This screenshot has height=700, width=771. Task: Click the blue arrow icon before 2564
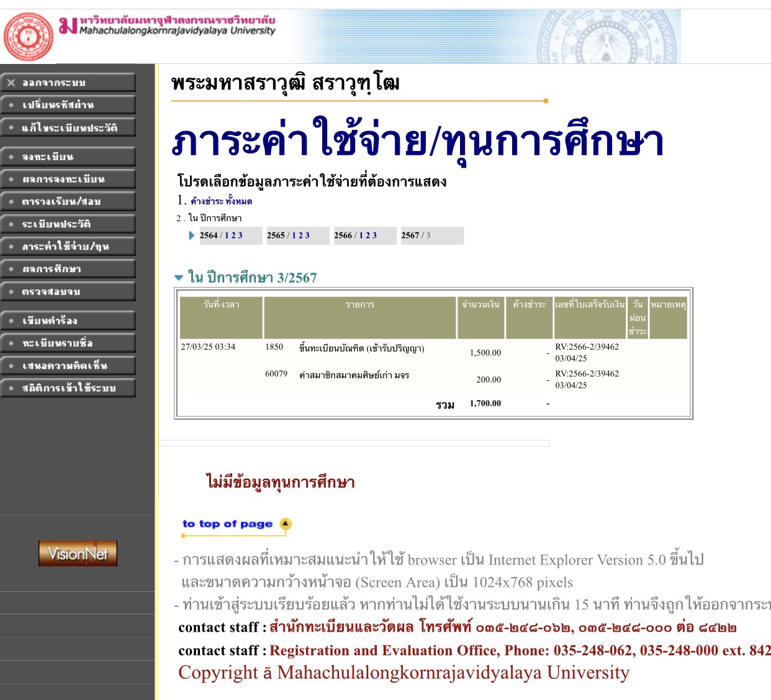click(x=192, y=235)
